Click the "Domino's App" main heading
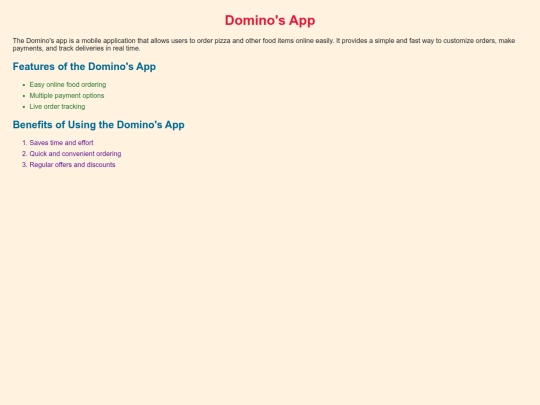 tap(270, 20)
